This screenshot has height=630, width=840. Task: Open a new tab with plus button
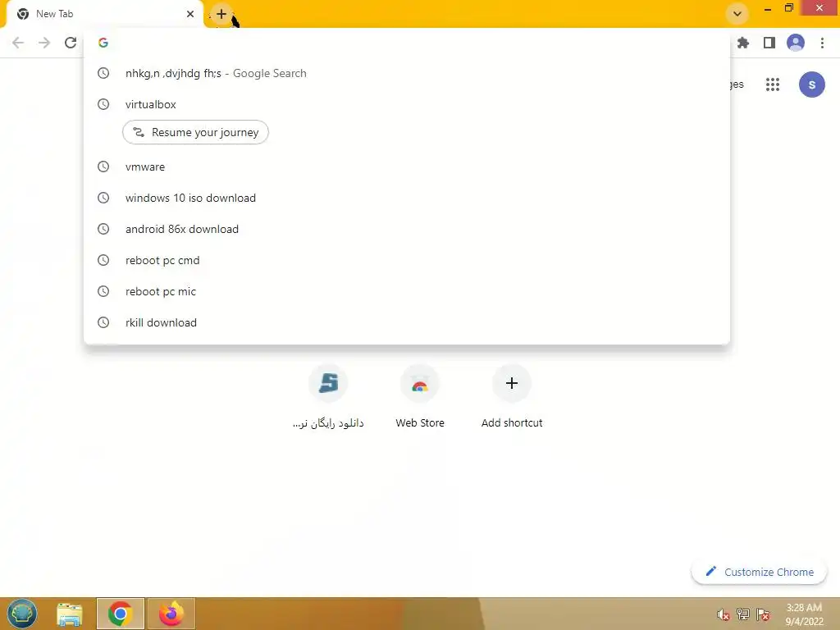tap(221, 14)
